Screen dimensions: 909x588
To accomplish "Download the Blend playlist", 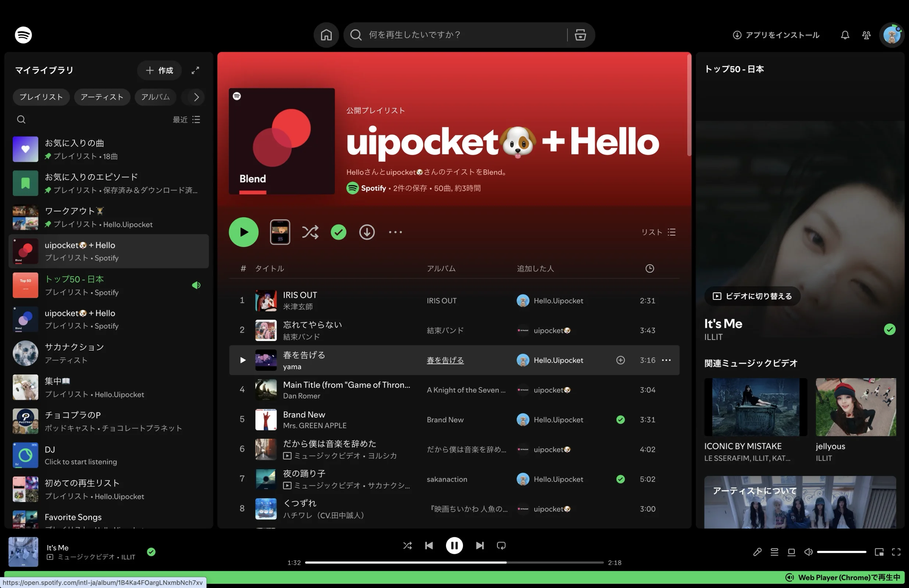I will tap(367, 232).
